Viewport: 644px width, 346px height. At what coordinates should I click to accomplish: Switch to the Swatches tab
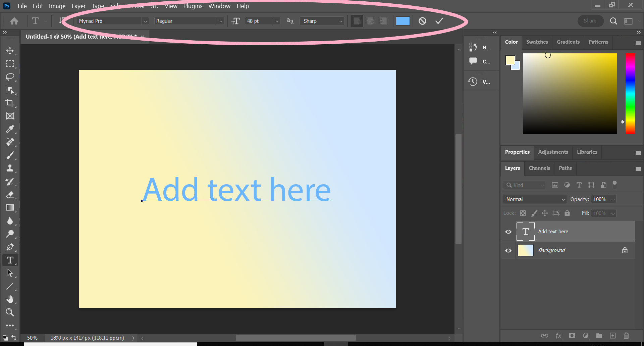[x=537, y=42]
